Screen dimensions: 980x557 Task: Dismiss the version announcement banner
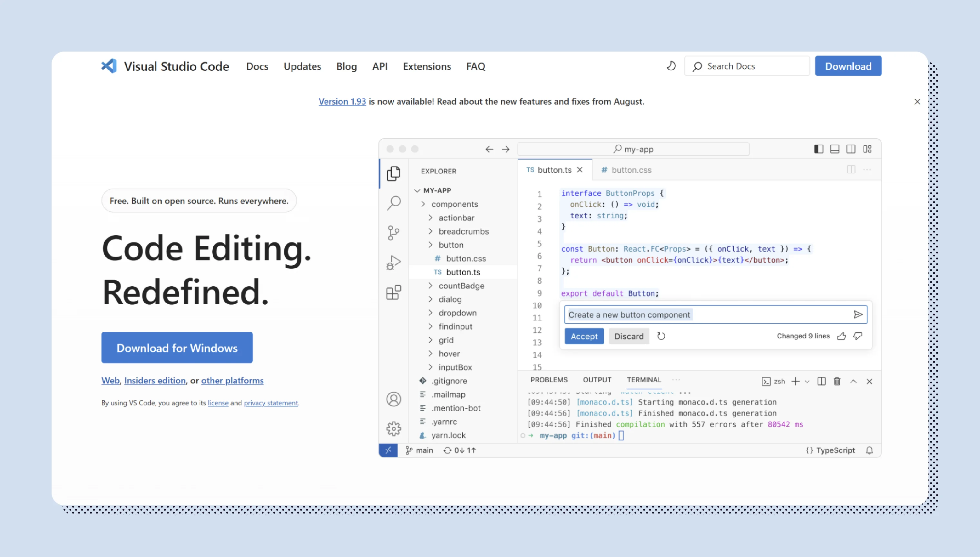pos(917,102)
